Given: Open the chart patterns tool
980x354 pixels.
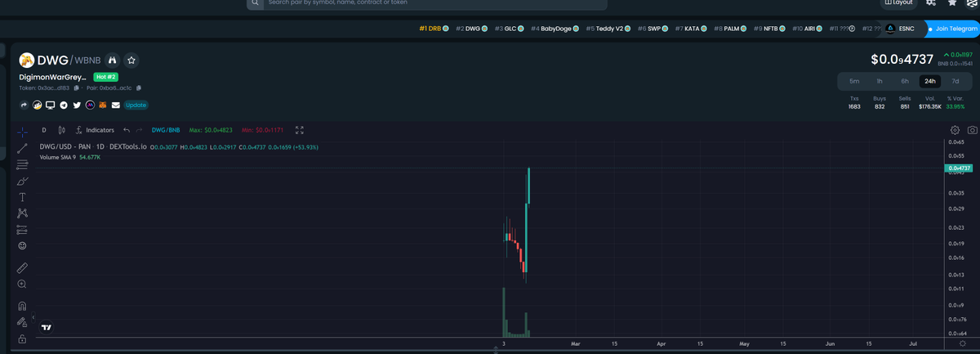Looking at the screenshot, I should click(x=22, y=213).
